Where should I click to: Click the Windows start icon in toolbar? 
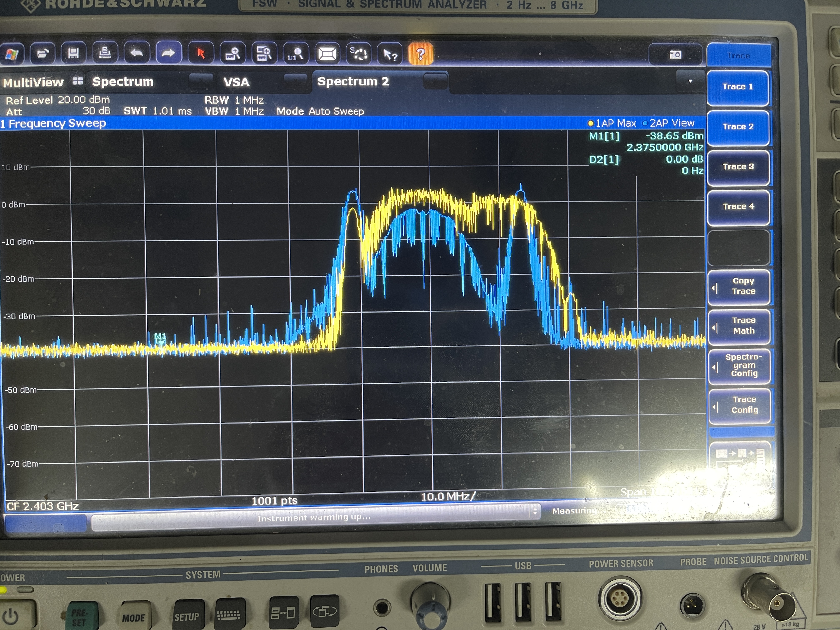point(11,54)
